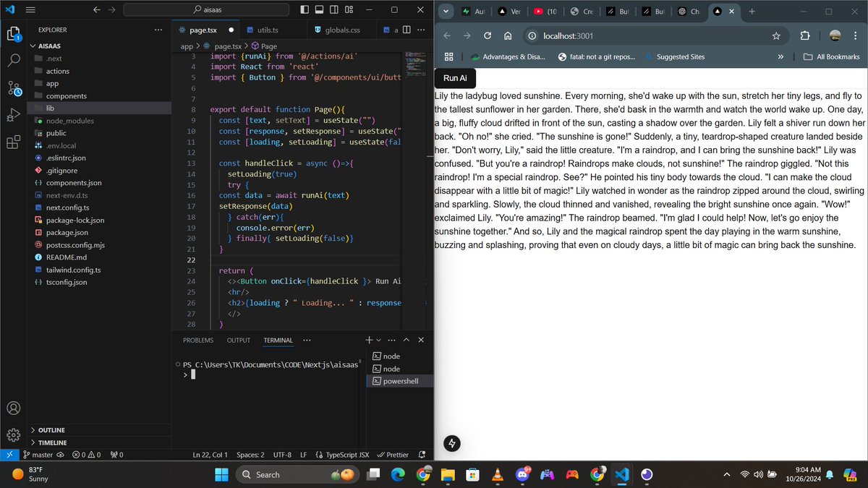Viewport: 868px width, 488px height.
Task: Open the Run and Debug panel
Action: (x=13, y=116)
